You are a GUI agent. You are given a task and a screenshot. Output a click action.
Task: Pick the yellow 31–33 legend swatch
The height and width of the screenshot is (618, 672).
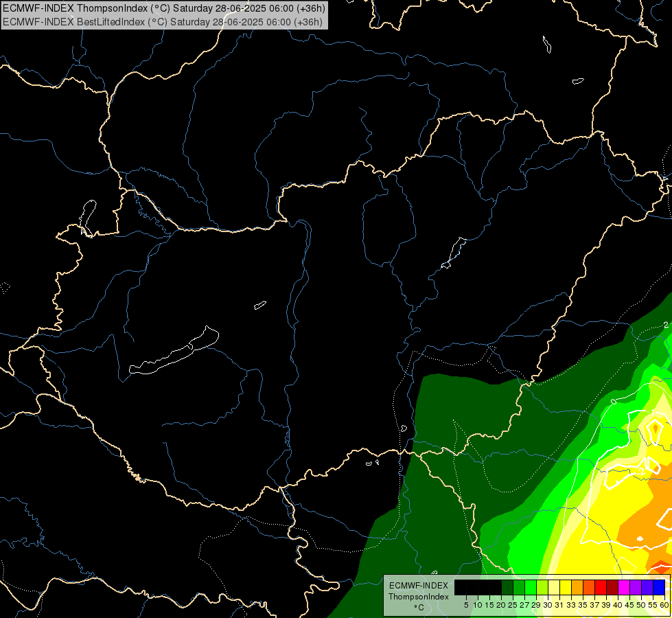coord(566,587)
